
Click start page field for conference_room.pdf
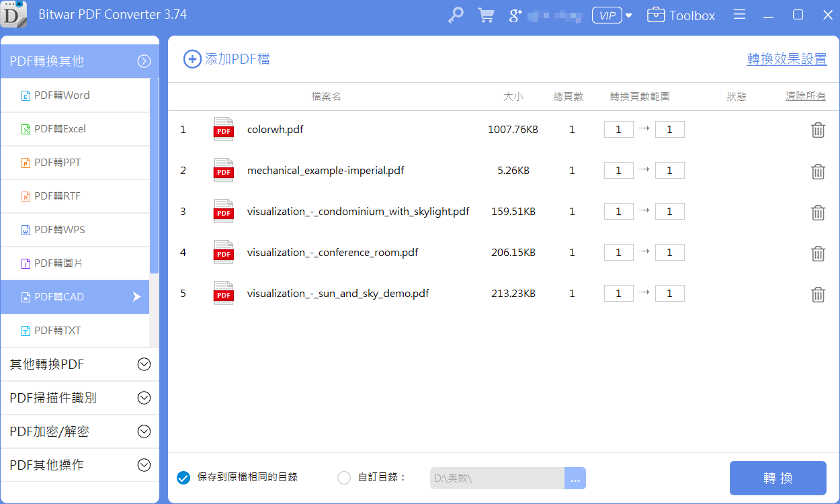619,253
